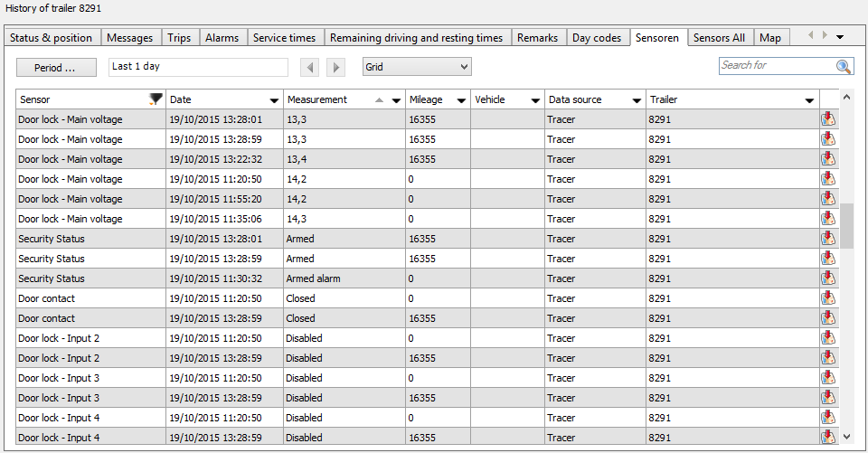Click the filter funnel icon in Sensor column
The image size is (868, 453).
[x=156, y=99]
